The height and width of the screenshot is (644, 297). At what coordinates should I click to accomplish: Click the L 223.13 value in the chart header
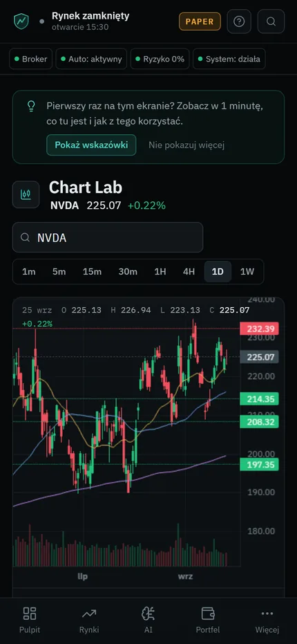[x=180, y=310]
